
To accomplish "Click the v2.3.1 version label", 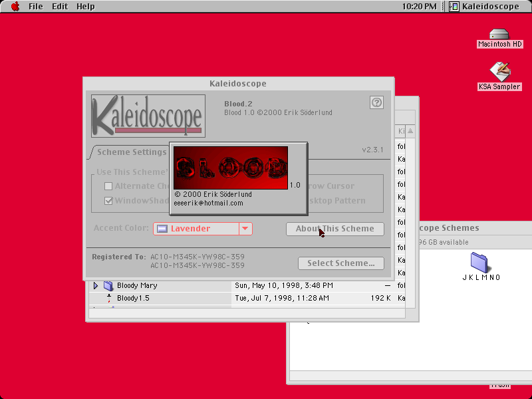I will coord(372,150).
